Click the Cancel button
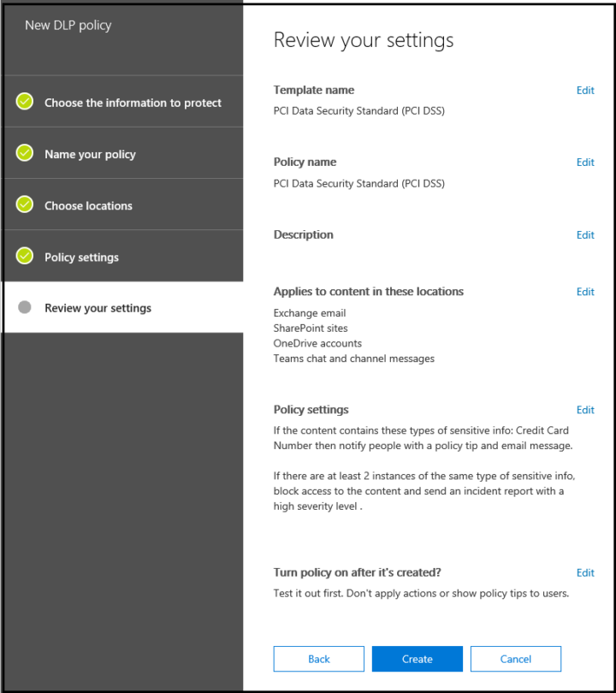The height and width of the screenshot is (693, 616). 515,659
